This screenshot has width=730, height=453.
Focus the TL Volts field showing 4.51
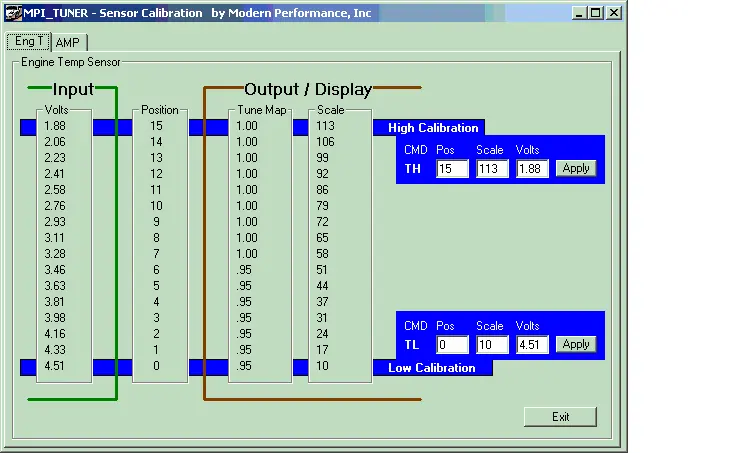(x=532, y=345)
